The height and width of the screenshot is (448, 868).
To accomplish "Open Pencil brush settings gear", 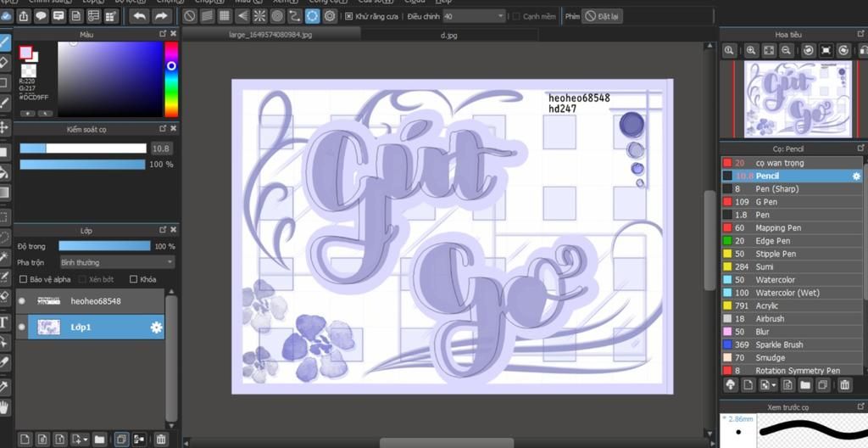I will click(x=856, y=176).
